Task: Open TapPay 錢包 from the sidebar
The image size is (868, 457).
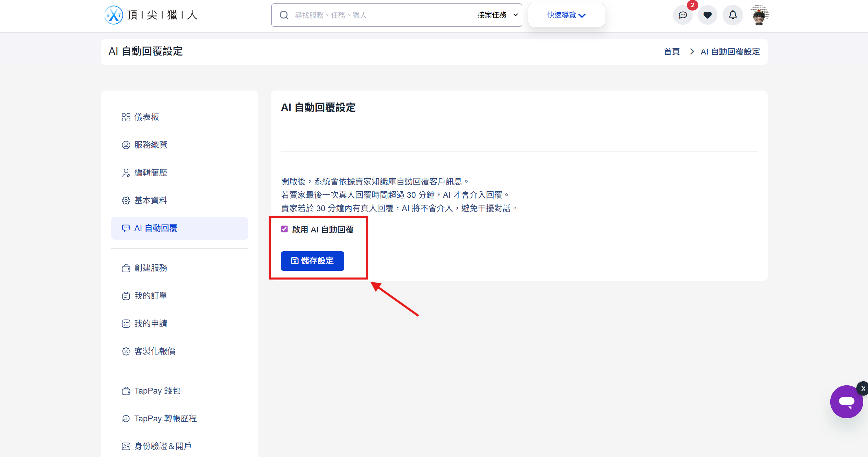Action: pyautogui.click(x=157, y=391)
